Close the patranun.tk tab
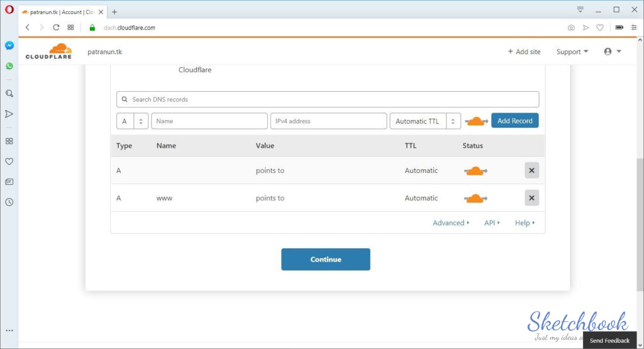The image size is (644, 349). coord(101,12)
